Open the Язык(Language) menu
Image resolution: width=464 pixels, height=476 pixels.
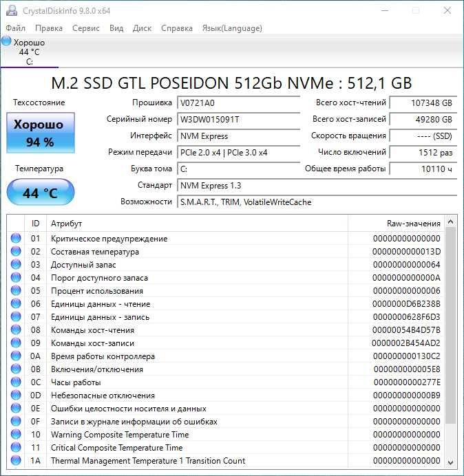[x=232, y=28]
